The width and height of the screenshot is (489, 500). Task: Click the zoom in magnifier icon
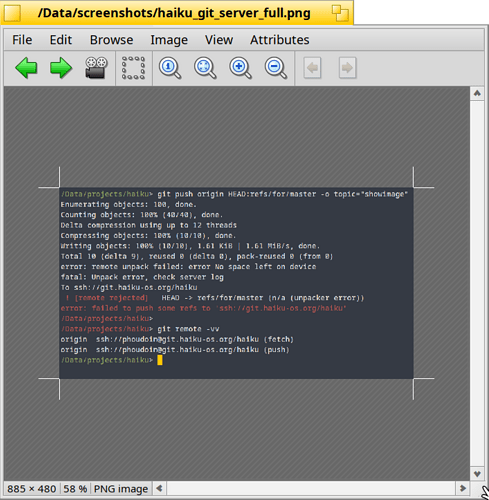(x=240, y=68)
